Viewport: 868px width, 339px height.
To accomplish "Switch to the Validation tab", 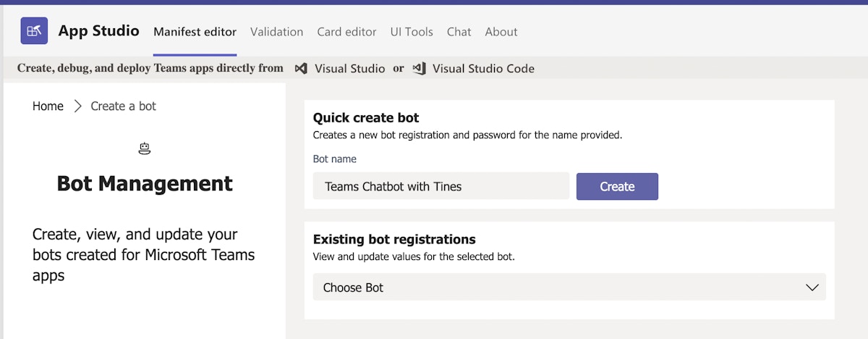I will (277, 32).
